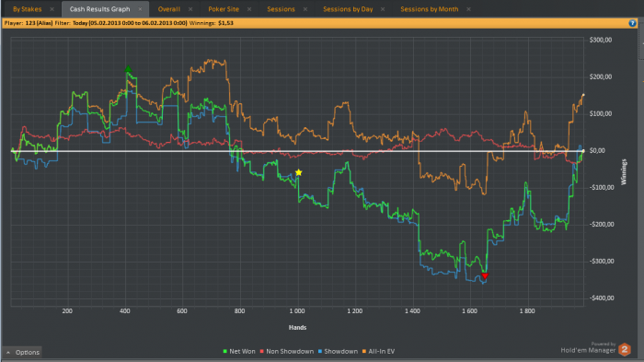Click the 1 000 hands axis tick
Screen dimensions: 644x362
click(x=297, y=311)
